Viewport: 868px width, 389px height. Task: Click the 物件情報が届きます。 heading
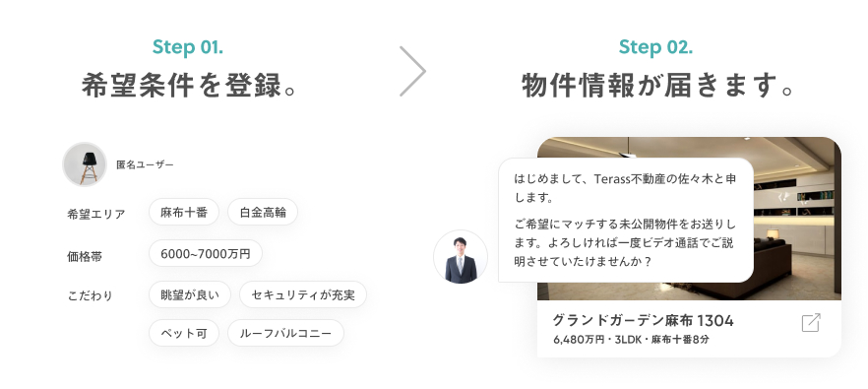coord(658,86)
